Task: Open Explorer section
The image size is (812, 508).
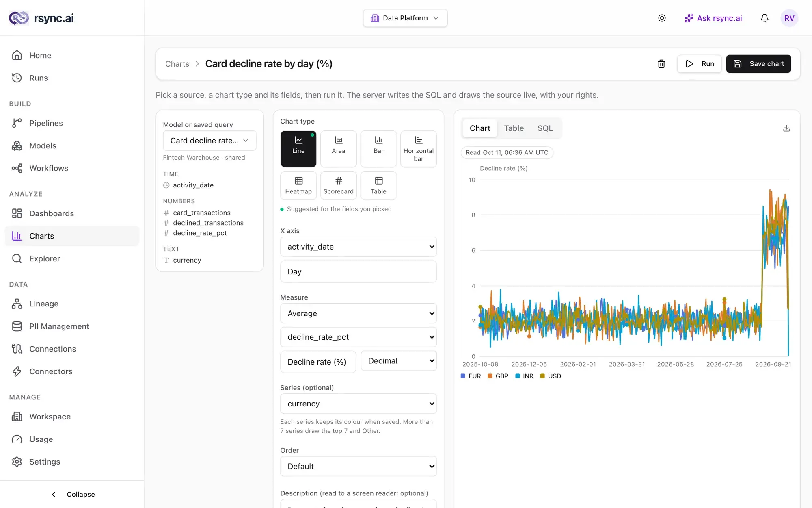Action: coord(72,258)
